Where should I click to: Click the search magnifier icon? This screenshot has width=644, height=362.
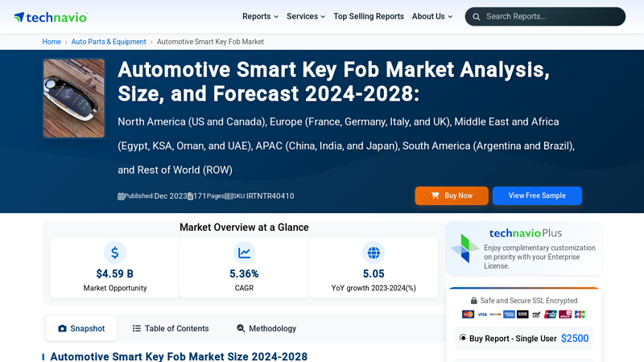pyautogui.click(x=477, y=17)
